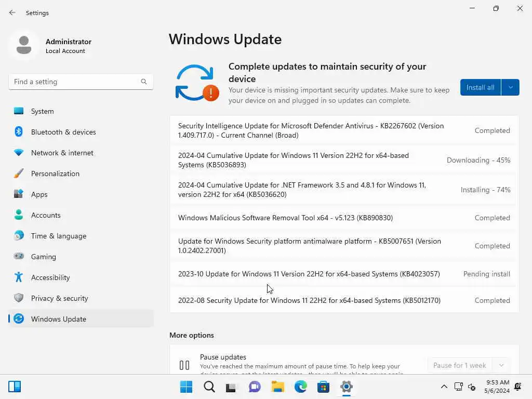This screenshot has width=532, height=399.
Task: Open the Windows Start menu
Action: 186,387
